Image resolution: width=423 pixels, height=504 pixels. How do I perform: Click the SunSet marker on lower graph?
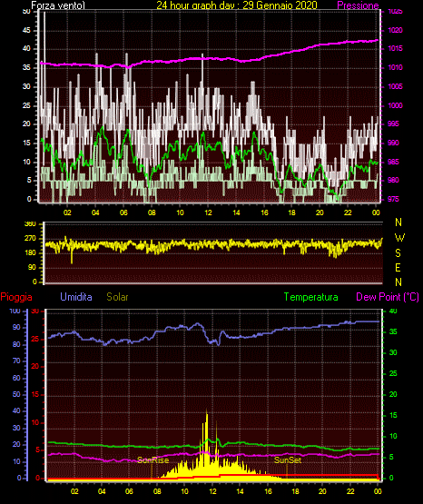pyautogui.click(x=288, y=460)
